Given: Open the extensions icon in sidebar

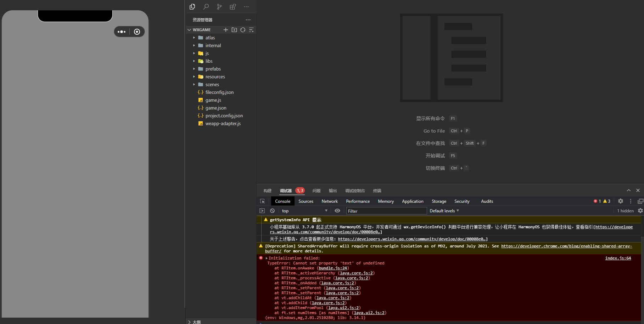Looking at the screenshot, I should (233, 7).
